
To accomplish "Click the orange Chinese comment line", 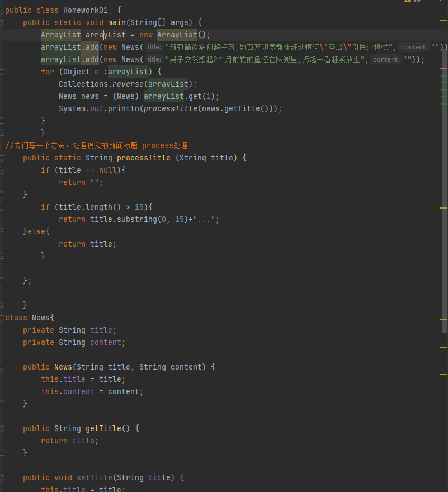I will coord(96,145).
